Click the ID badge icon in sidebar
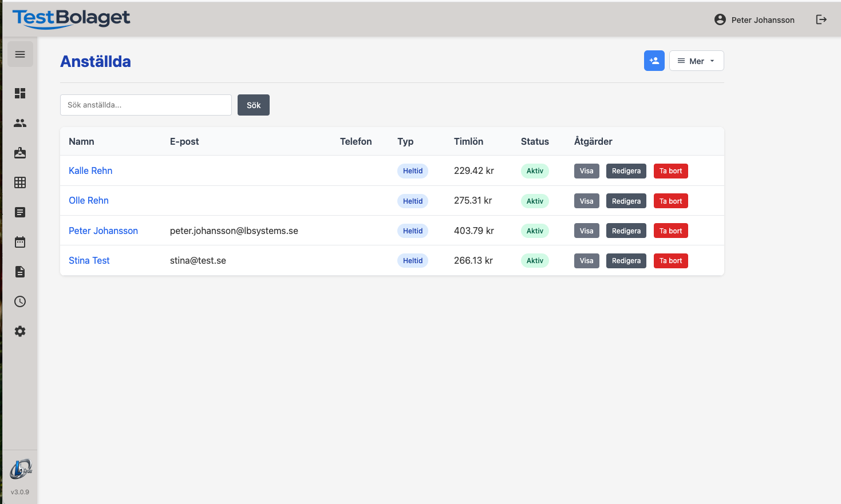The image size is (841, 504). [x=20, y=153]
